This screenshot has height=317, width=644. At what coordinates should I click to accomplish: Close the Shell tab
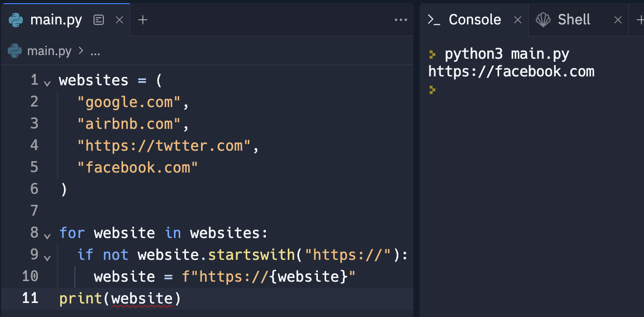click(618, 20)
